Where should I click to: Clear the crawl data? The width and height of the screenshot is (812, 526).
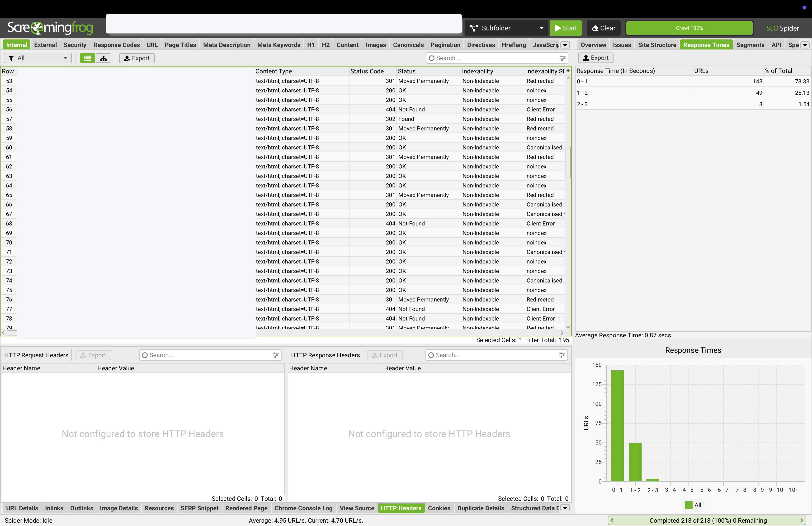603,28
